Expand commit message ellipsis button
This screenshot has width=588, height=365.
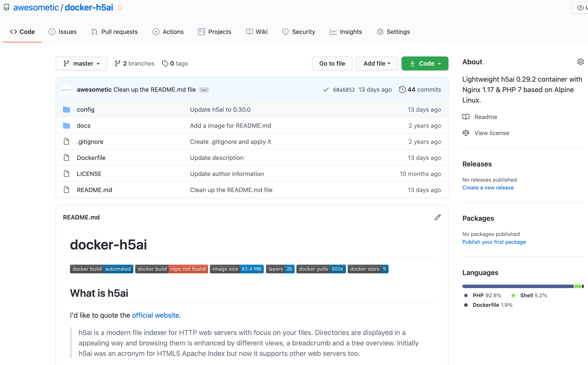(204, 90)
